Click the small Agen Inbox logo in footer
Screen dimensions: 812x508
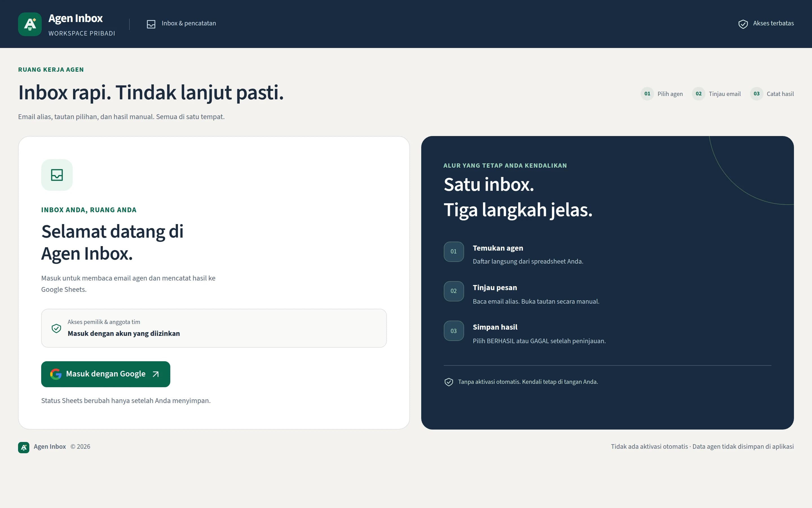click(23, 447)
